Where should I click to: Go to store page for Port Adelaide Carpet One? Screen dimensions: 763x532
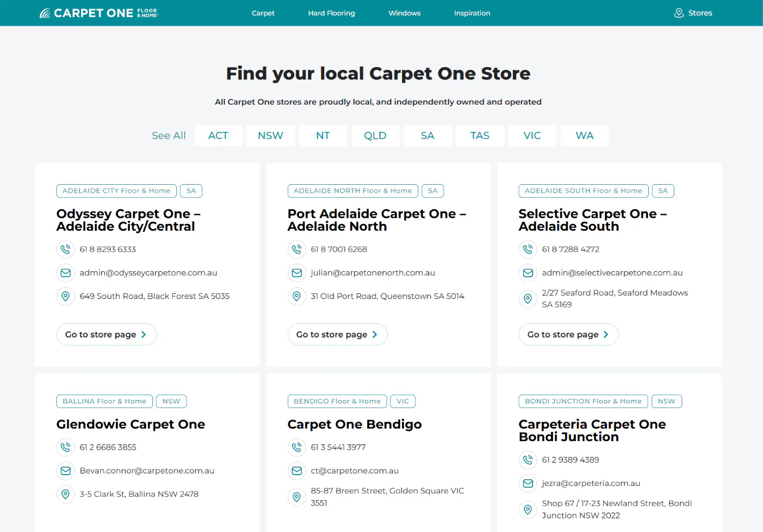(x=337, y=334)
